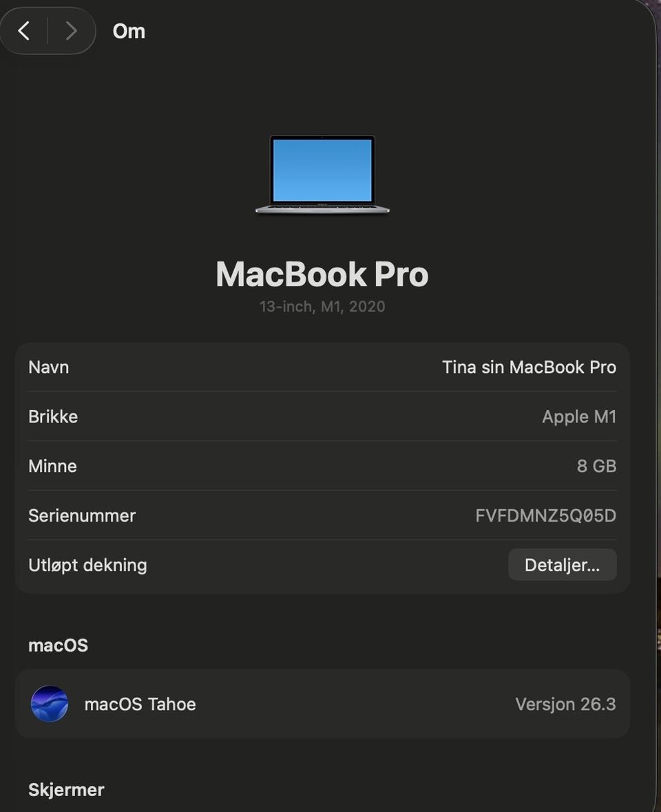Viewport: 661px width, 812px height.
Task: Select the MacBook Pro heading text
Action: click(x=322, y=274)
